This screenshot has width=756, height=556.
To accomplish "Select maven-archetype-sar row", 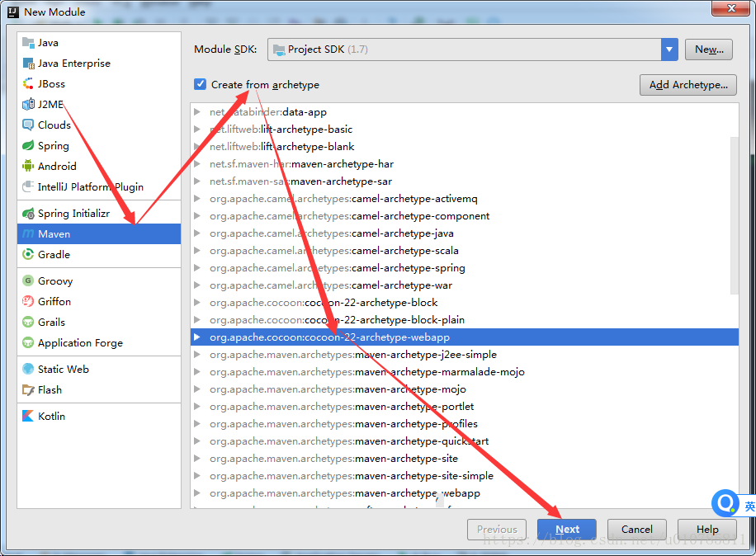I will [x=465, y=181].
